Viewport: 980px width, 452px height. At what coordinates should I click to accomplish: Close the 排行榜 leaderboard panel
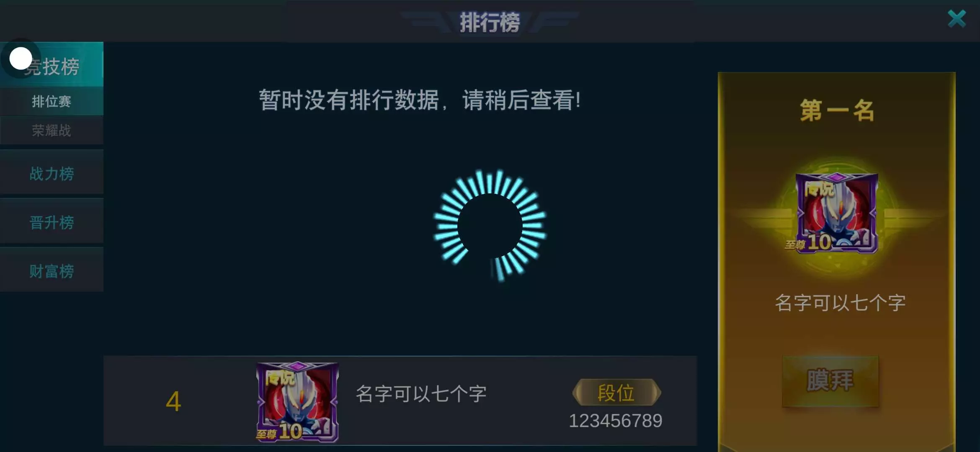[957, 19]
